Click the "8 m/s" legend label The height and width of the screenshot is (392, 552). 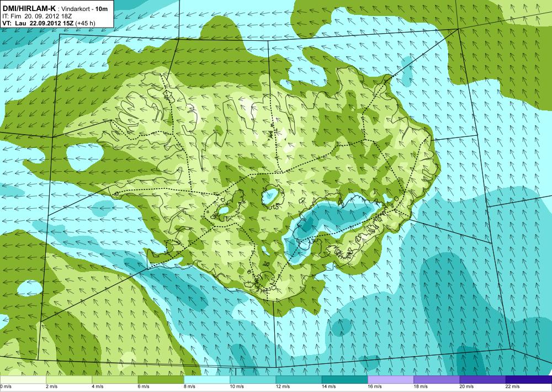tap(190, 386)
